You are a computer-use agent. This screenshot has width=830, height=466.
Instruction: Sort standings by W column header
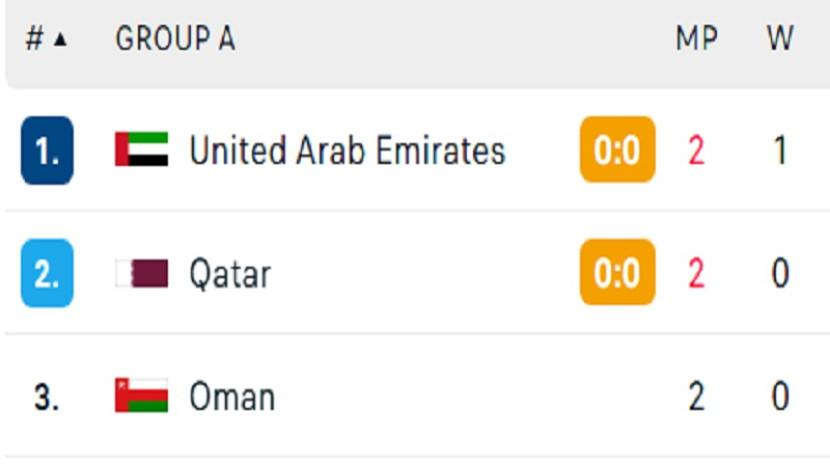point(779,39)
